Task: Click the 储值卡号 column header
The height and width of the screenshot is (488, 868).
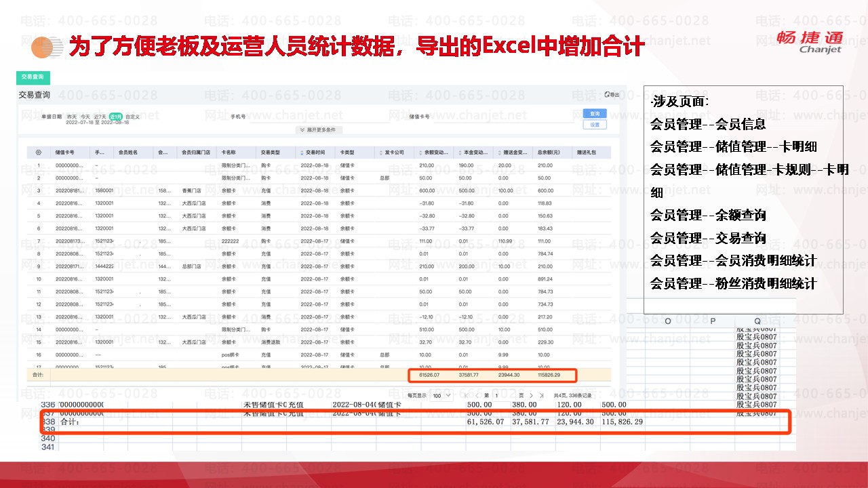Action: pyautogui.click(x=70, y=152)
